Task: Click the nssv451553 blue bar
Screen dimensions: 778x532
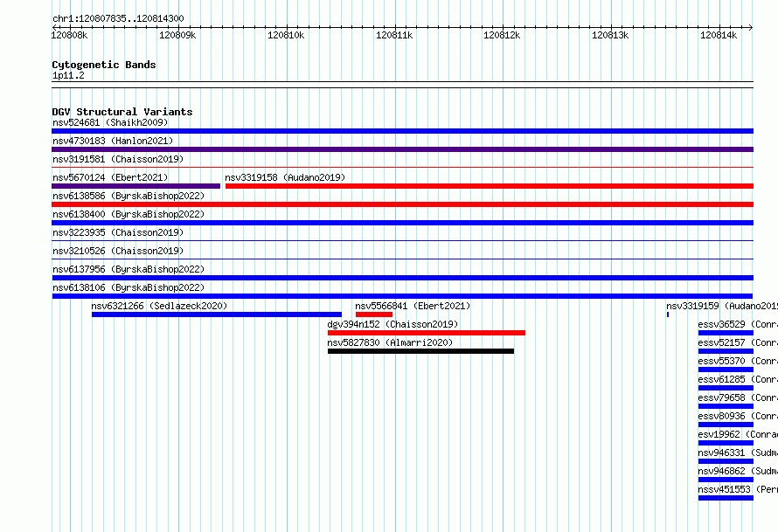Action: point(726,498)
